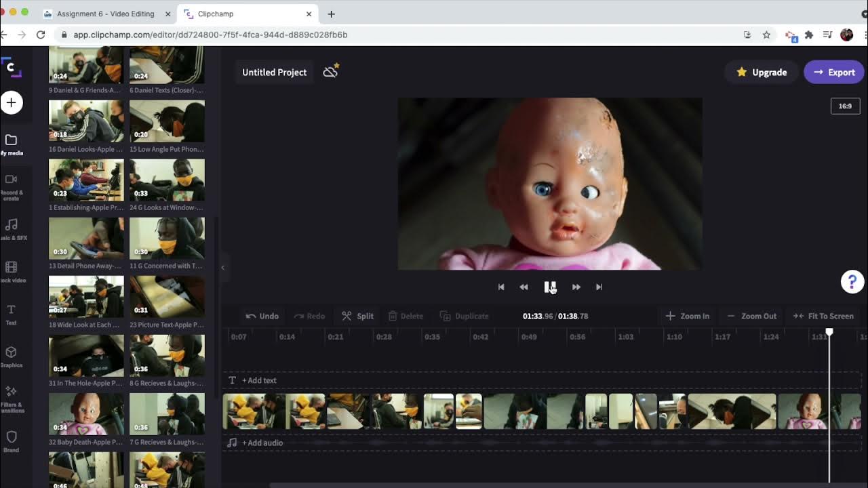This screenshot has height=488, width=868.
Task: Select the 32 Baby Death media thumbnail
Action: pos(86,413)
